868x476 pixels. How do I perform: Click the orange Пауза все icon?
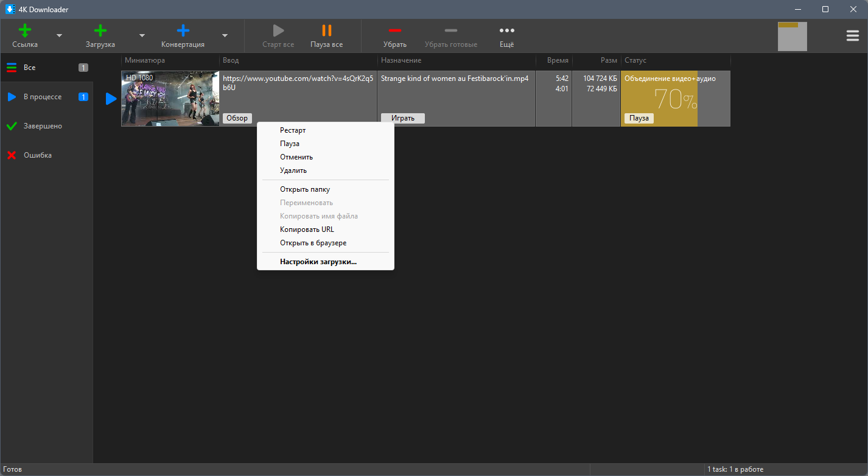[327, 30]
